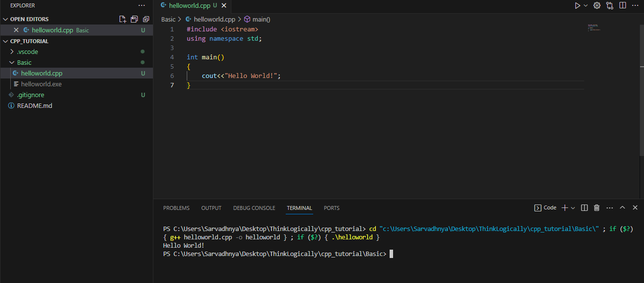Viewport: 644px width, 283px height.
Task: Maximize the panel with the chevron up
Action: click(621, 207)
